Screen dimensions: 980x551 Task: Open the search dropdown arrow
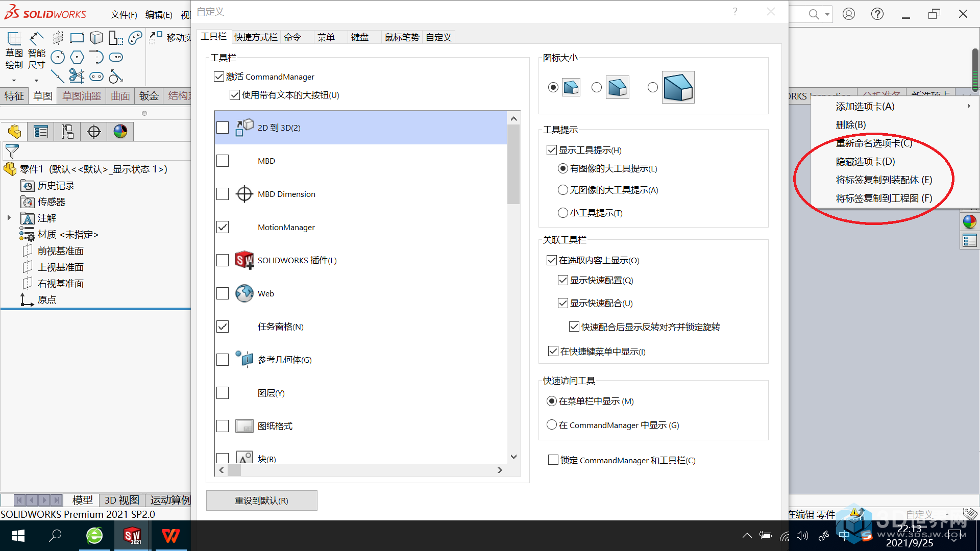[827, 14]
